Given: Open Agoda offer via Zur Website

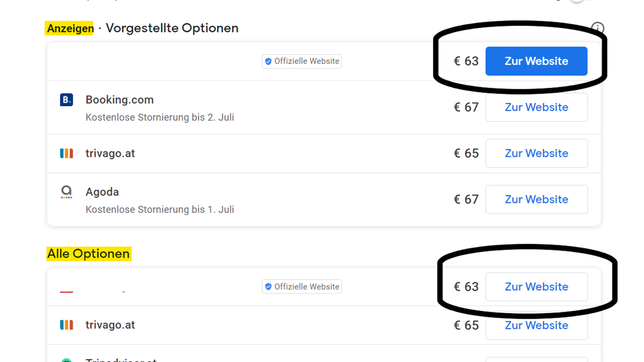Looking at the screenshot, I should coord(536,199).
